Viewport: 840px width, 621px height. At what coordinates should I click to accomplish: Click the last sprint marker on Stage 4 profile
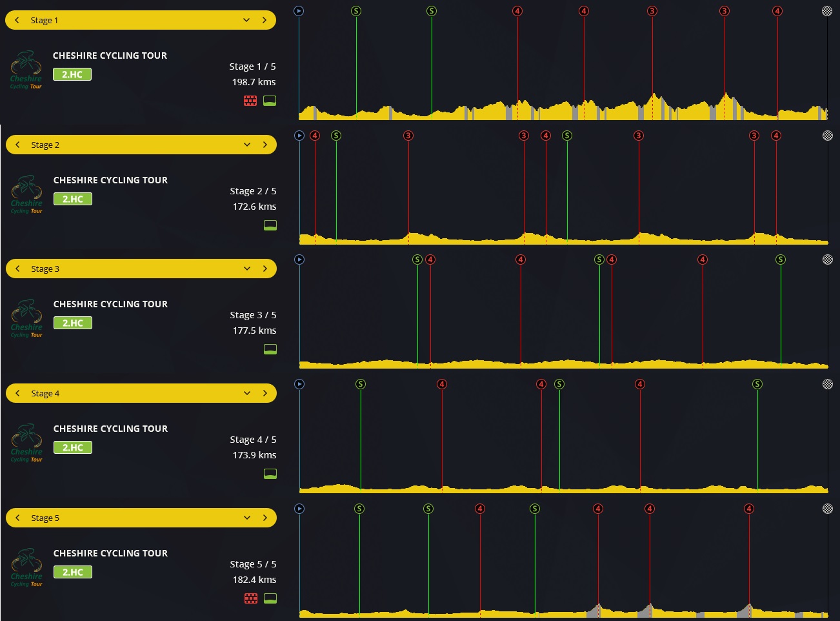(x=757, y=384)
